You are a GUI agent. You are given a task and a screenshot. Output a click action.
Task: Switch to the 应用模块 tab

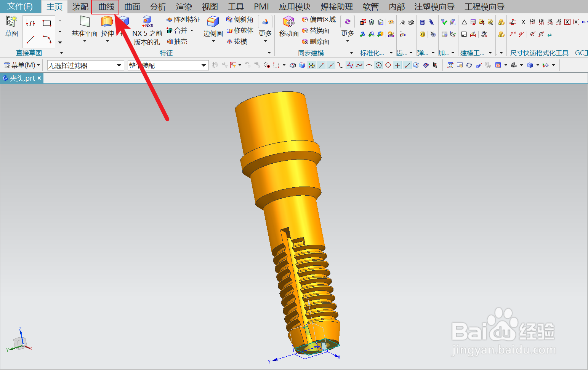[x=295, y=7]
